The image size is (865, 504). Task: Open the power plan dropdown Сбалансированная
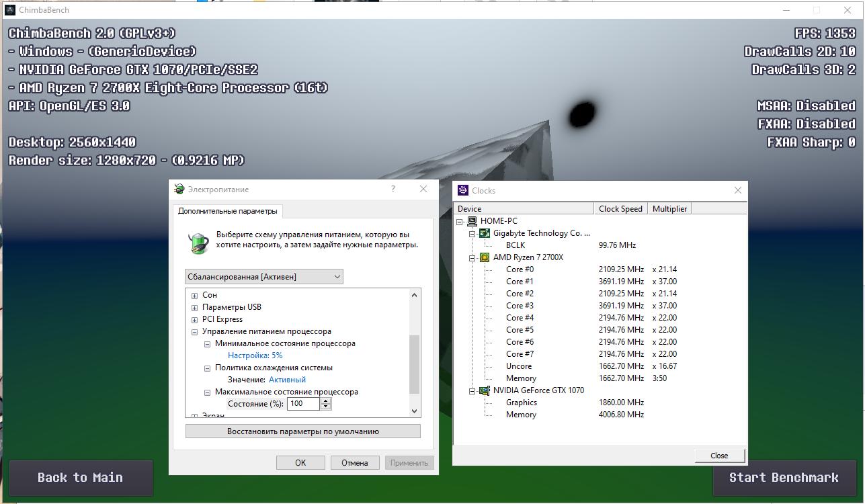264,277
